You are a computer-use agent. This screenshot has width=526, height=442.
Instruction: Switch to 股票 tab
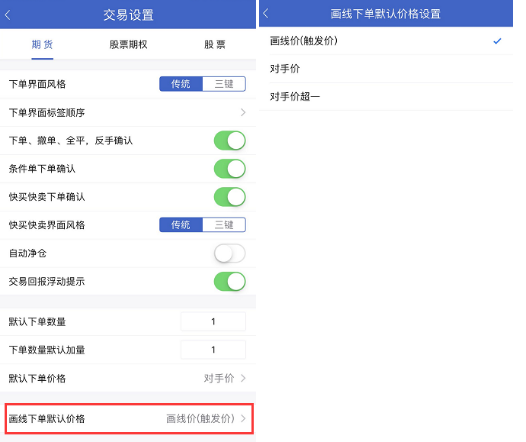215,44
